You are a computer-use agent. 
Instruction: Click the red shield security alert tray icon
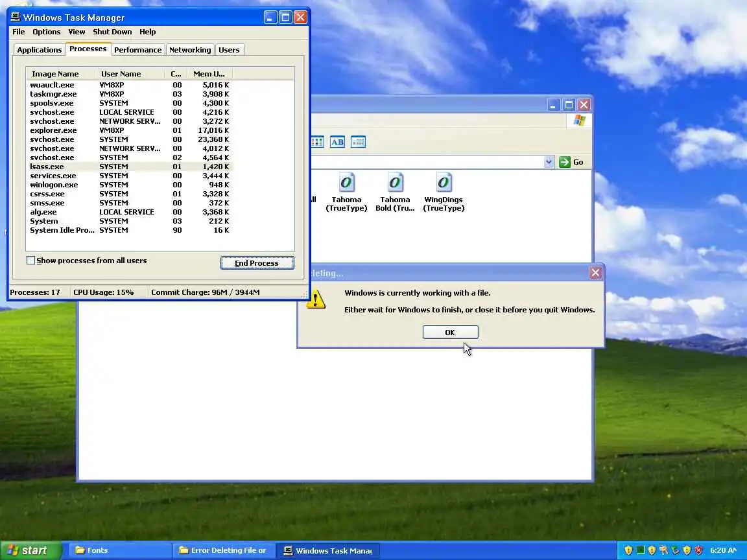click(x=699, y=550)
